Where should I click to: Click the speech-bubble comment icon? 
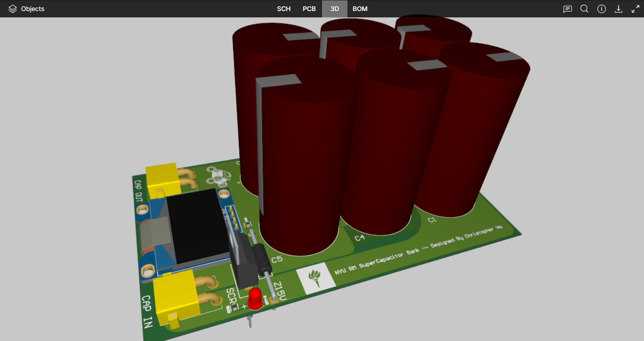pos(567,8)
